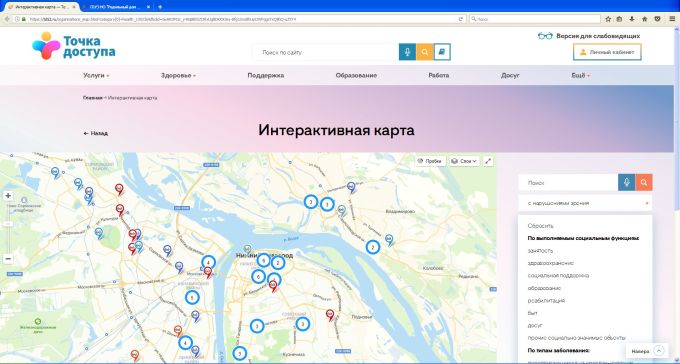Open the Образование section
The image size is (680, 364).
pyautogui.click(x=356, y=75)
